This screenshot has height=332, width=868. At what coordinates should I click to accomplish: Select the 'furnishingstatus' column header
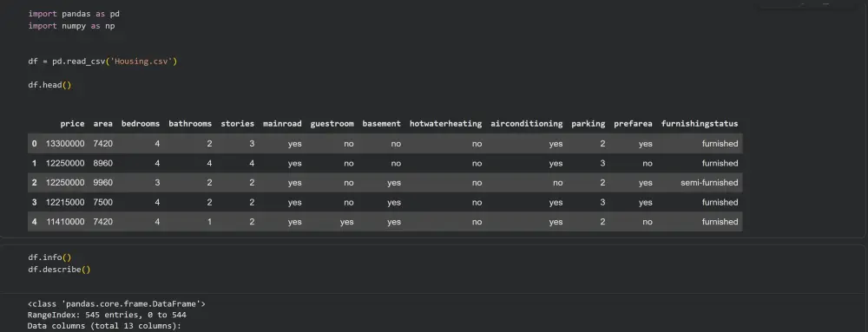700,124
